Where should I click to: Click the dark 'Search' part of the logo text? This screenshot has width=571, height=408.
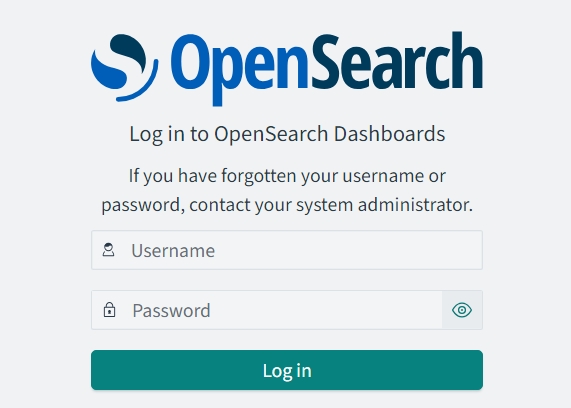397,60
